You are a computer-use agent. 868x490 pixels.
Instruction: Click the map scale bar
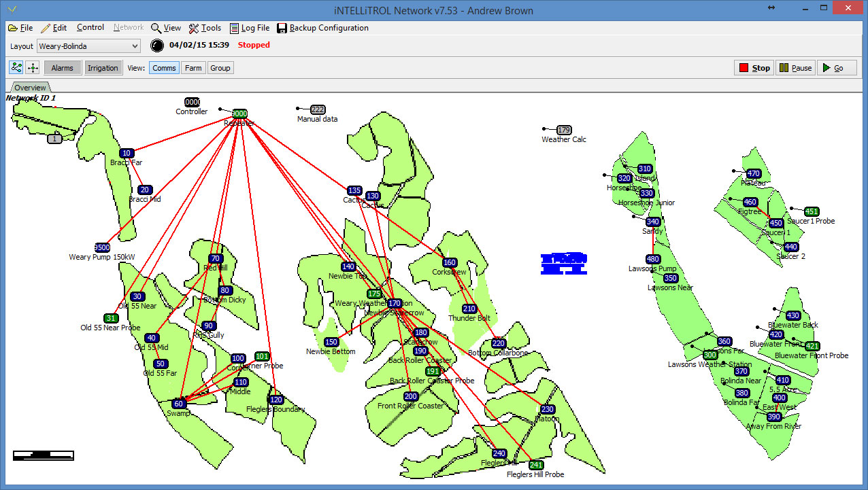click(x=44, y=455)
